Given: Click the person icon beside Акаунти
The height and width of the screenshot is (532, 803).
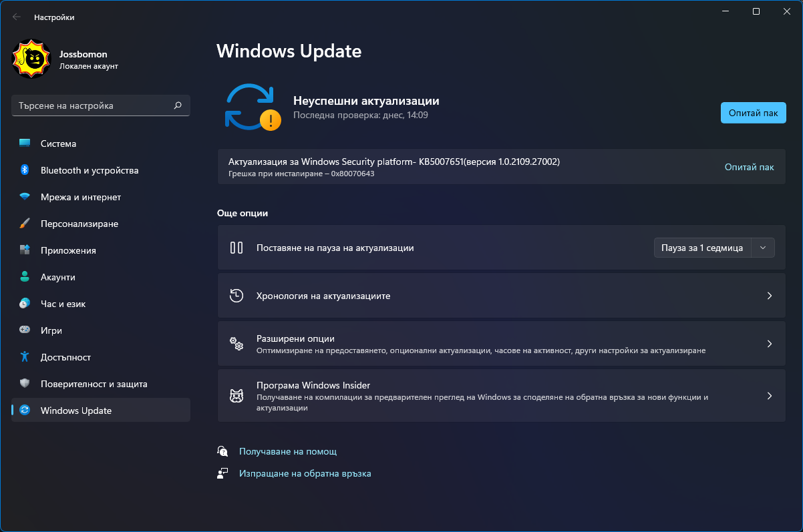Looking at the screenshot, I should pyautogui.click(x=25, y=277).
